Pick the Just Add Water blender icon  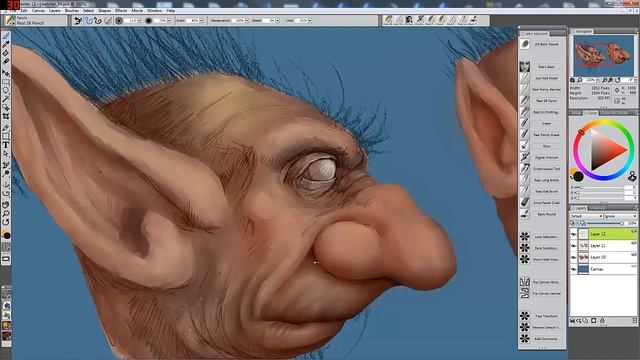tap(525, 78)
